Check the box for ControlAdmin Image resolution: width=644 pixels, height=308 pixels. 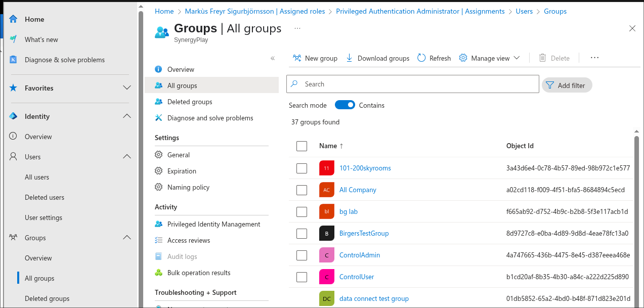(302, 255)
